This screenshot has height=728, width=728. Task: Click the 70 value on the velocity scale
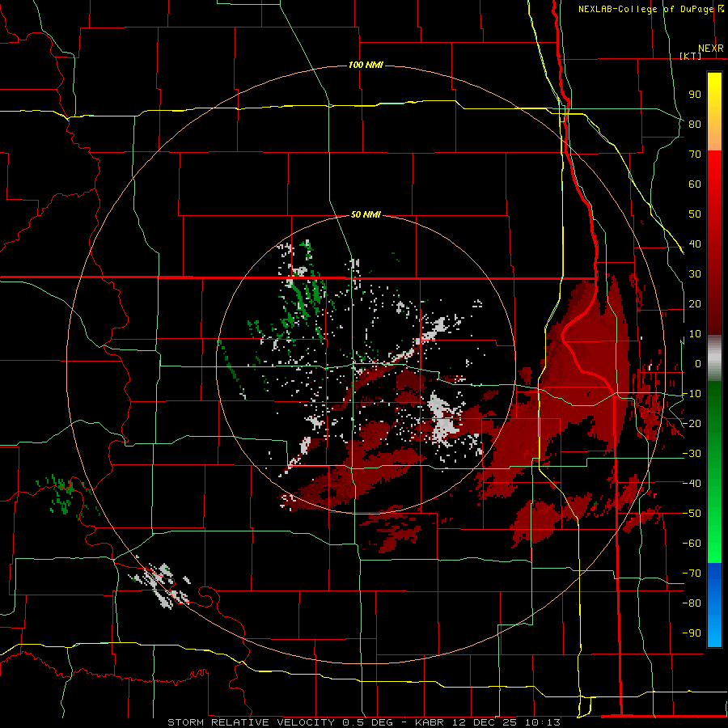click(695, 154)
